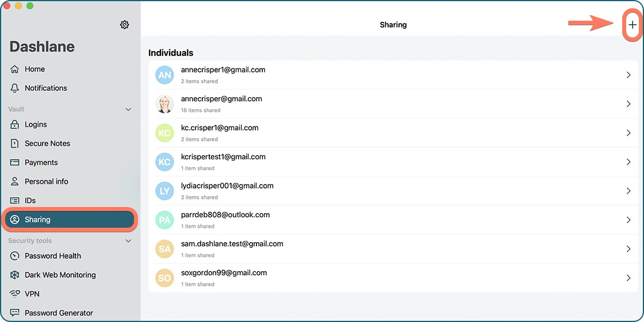Viewport: 644px width, 322px height.
Task: Open soxgordon99@gmail.com row chevron
Action: 628,278
